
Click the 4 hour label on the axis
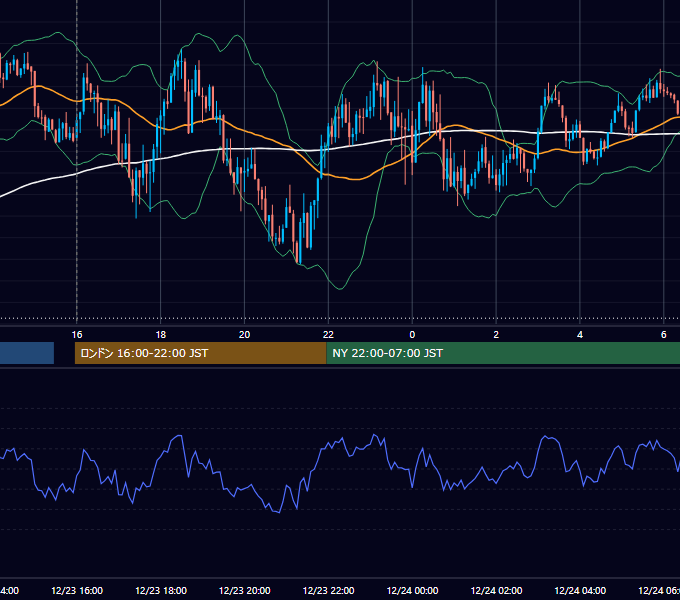tap(580, 335)
